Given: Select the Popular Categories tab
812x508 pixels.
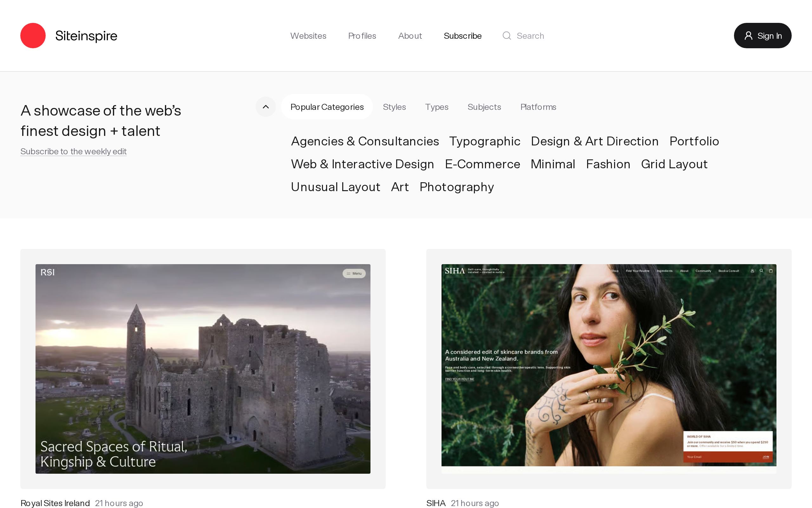Looking at the screenshot, I should (327, 107).
